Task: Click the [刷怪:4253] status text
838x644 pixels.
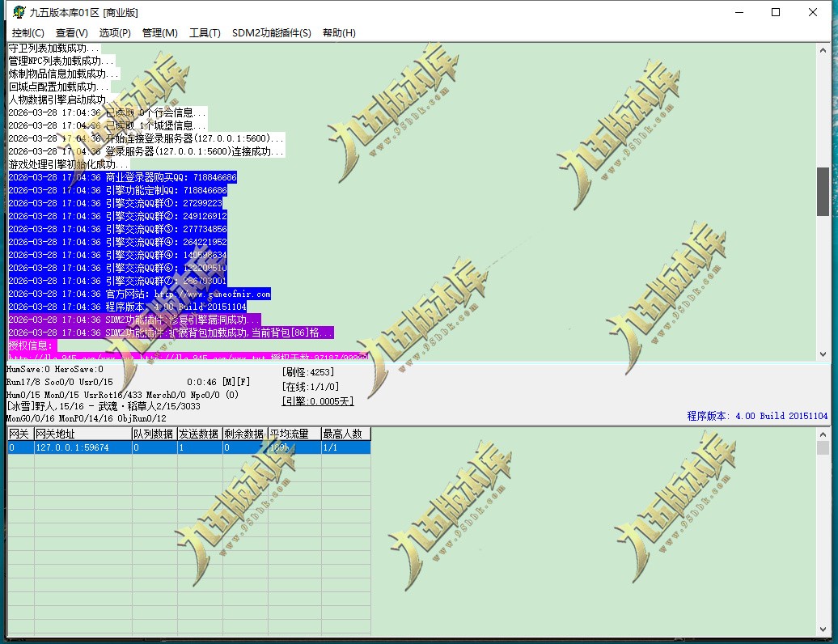Action: tap(308, 372)
